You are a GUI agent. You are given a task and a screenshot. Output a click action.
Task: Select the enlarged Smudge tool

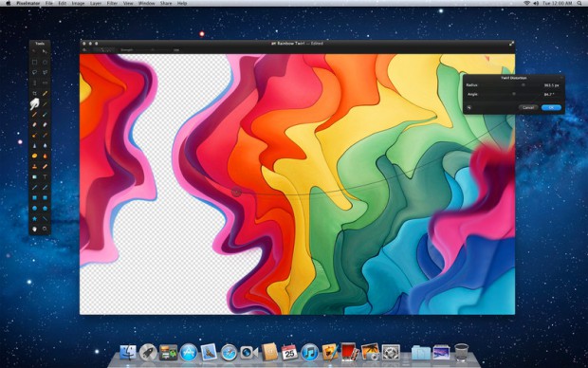point(34,103)
